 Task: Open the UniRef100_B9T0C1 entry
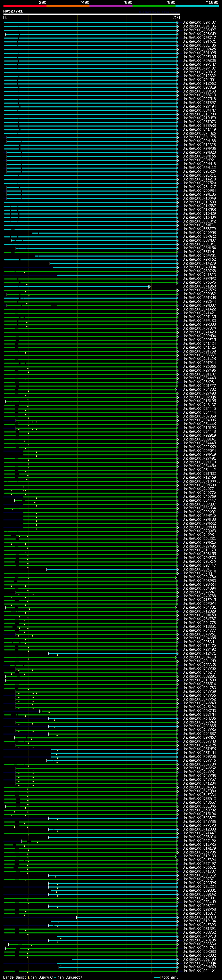pyautogui.click(x=199, y=41)
